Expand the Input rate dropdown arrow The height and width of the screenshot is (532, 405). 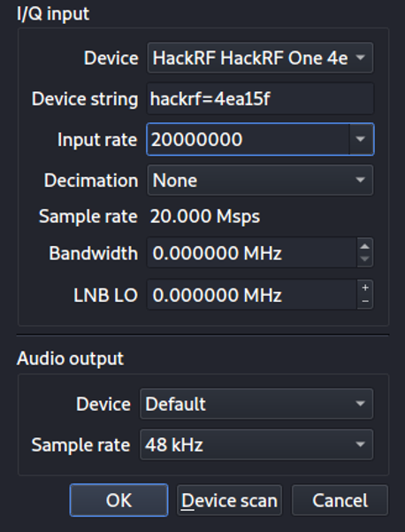(x=361, y=140)
